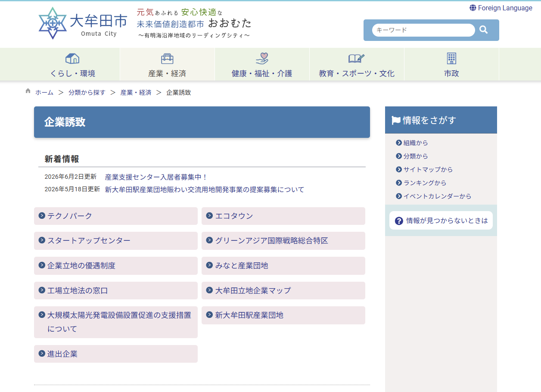
Task: Open 大牟田立地企業マップ category link
Action: click(283, 291)
